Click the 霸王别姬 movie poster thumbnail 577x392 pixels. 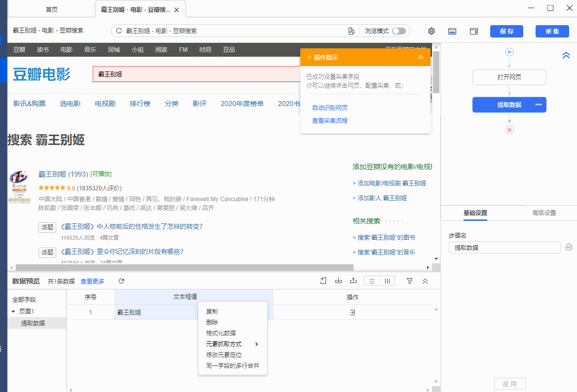(x=20, y=186)
